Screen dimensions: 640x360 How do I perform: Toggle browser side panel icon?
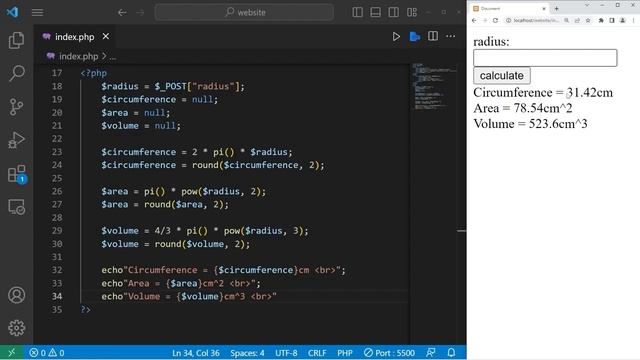tap(611, 20)
